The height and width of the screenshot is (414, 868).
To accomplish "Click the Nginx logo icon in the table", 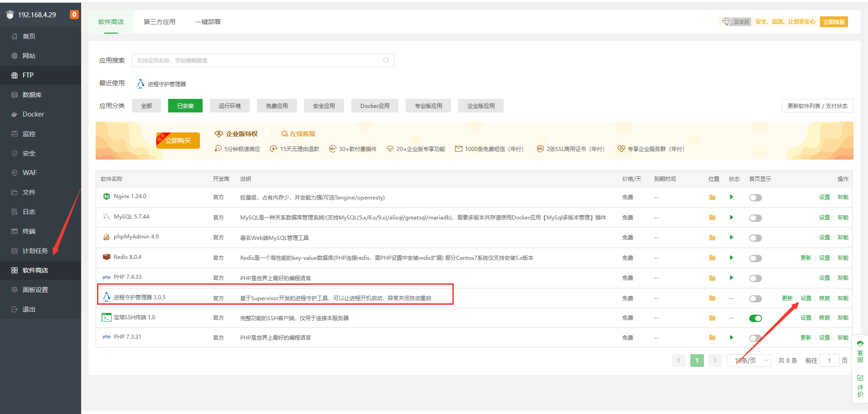I will pos(107,196).
